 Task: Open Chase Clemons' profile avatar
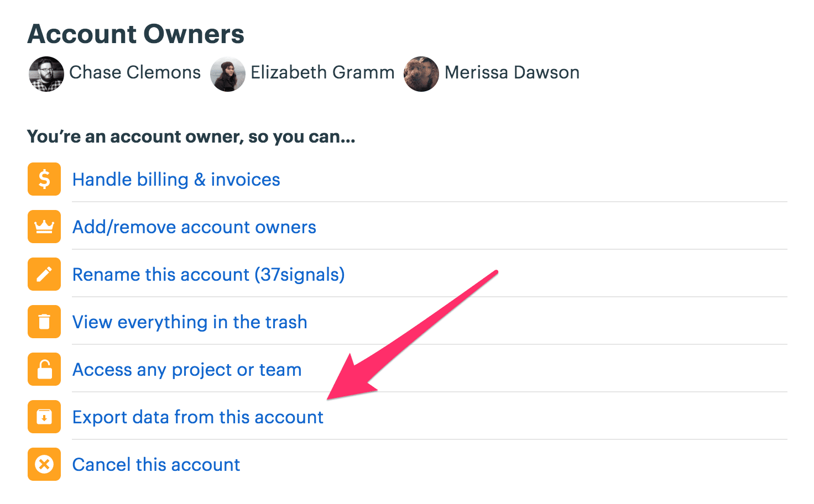pos(46,73)
